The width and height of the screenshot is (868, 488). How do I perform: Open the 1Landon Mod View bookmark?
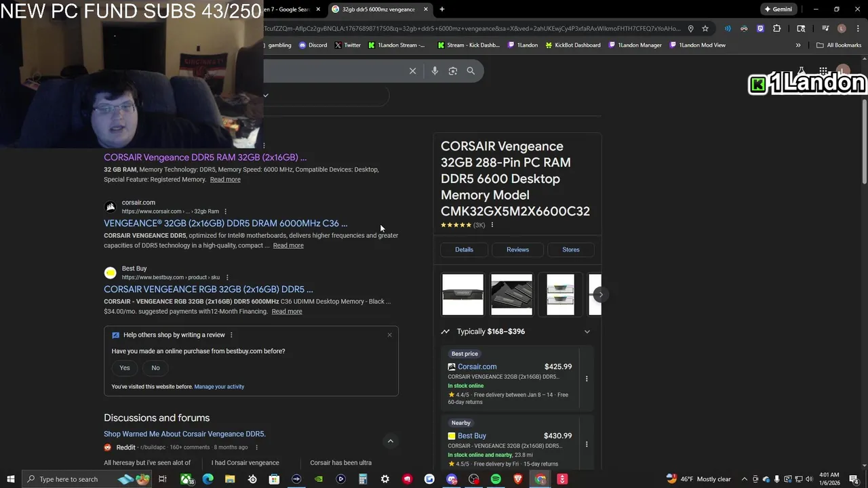point(697,45)
